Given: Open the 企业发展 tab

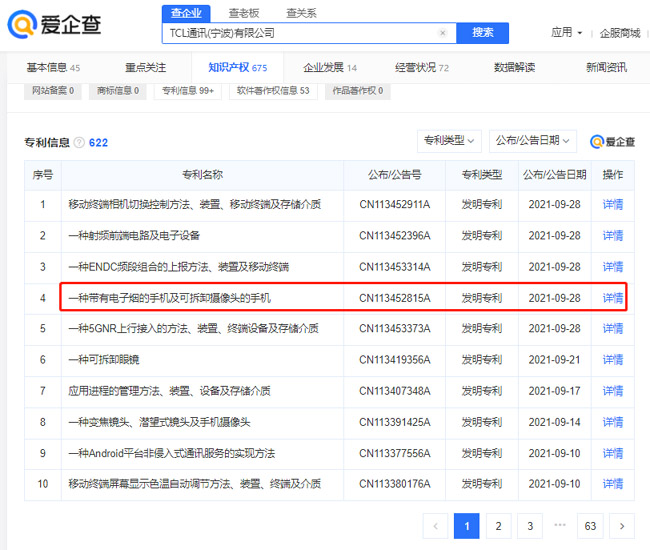Looking at the screenshot, I should [330, 67].
